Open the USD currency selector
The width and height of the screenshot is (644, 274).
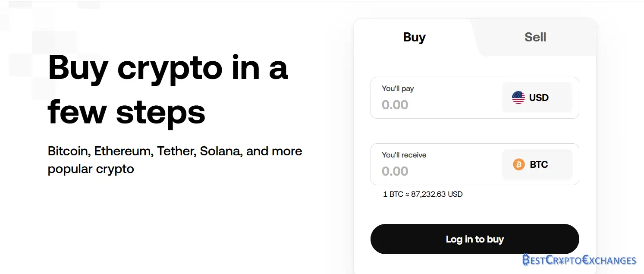click(537, 98)
